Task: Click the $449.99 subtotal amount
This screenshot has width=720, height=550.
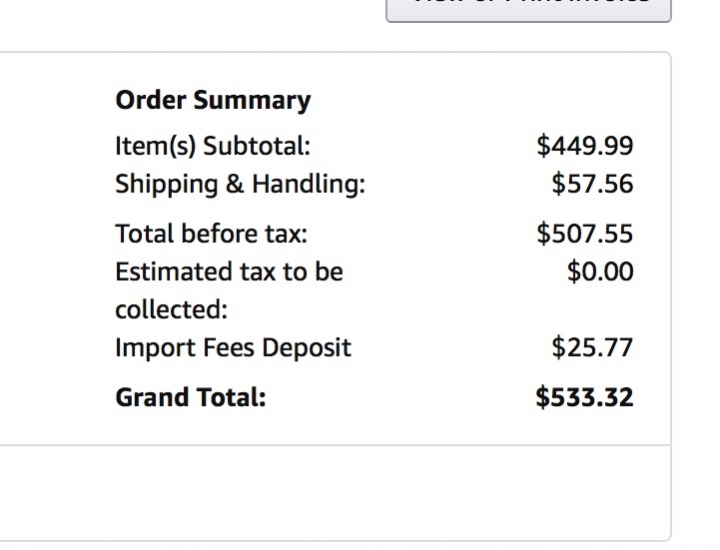Action: pos(585,146)
